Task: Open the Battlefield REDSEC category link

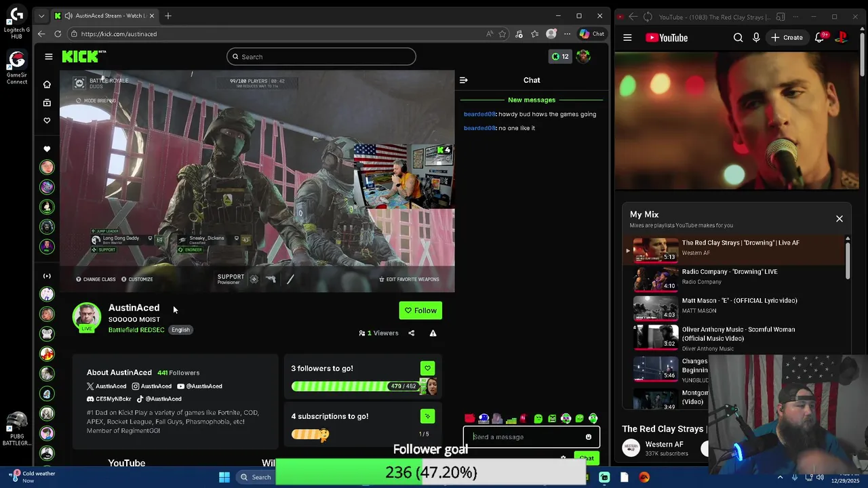Action: coord(136,330)
